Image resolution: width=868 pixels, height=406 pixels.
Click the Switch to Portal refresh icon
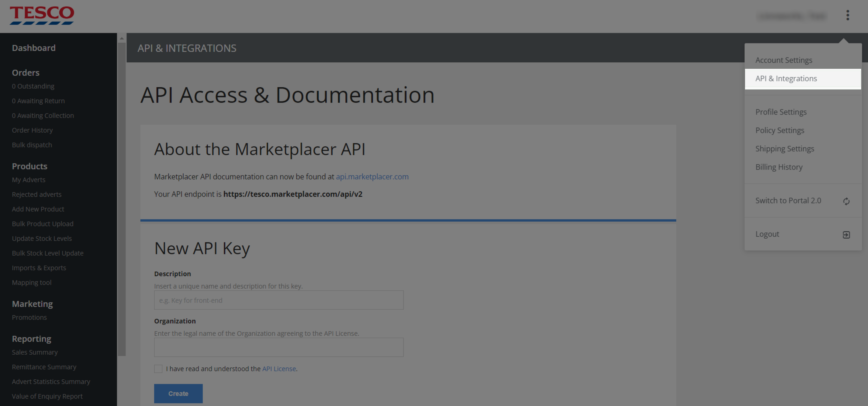(x=846, y=201)
